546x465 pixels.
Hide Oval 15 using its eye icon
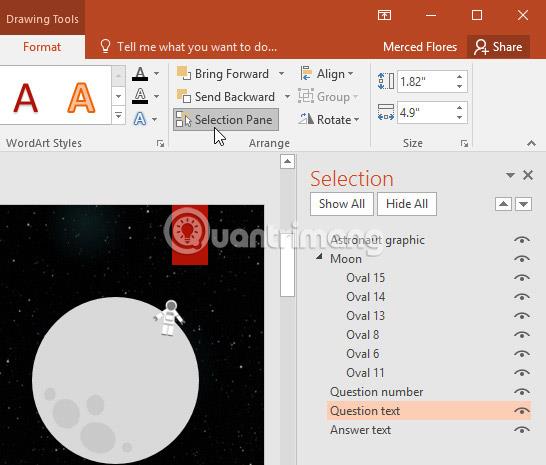pos(522,278)
